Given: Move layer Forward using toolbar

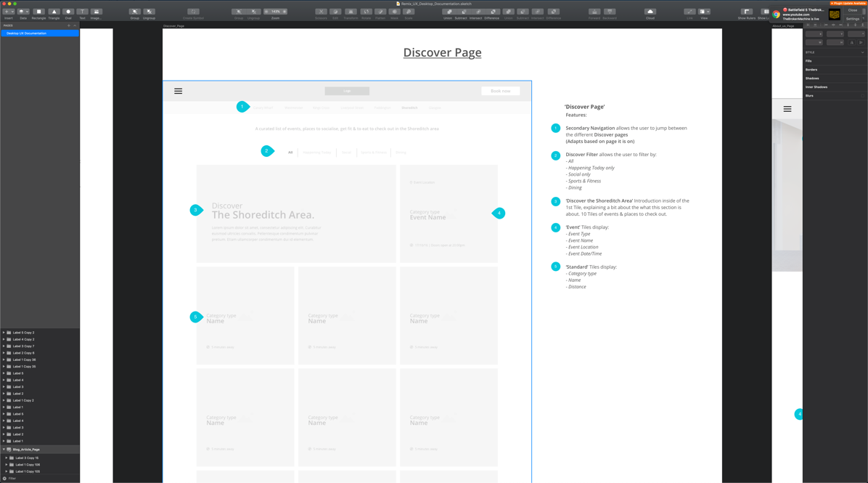Looking at the screenshot, I should pyautogui.click(x=594, y=12).
